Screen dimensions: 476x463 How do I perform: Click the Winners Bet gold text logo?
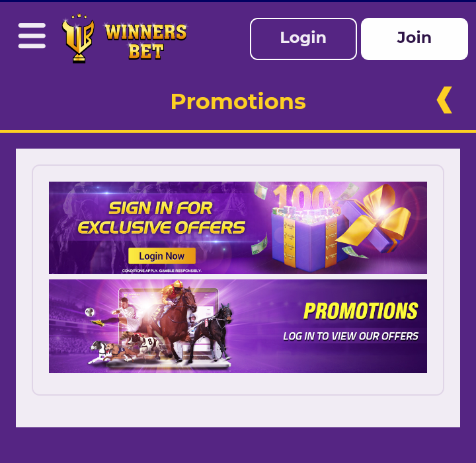click(x=145, y=41)
